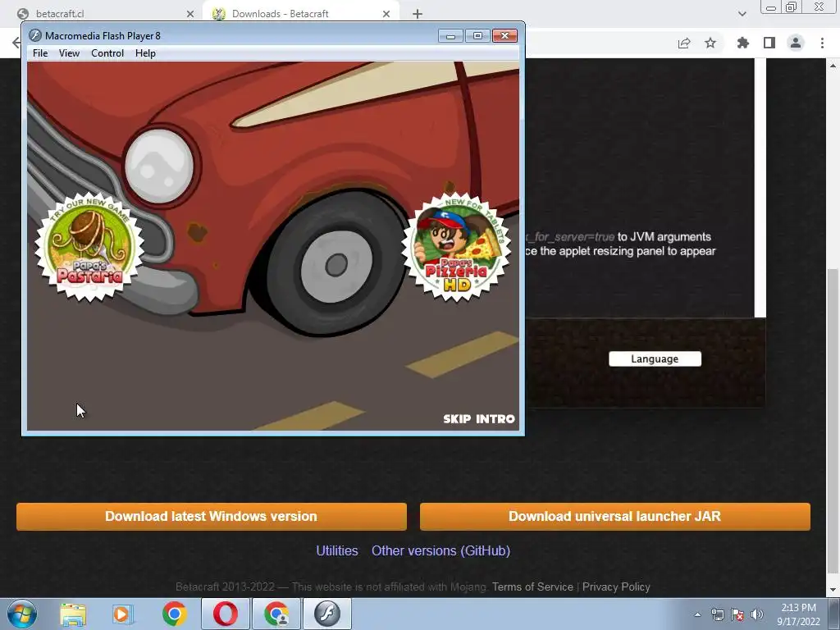Click the share page icon in Chrome

pyautogui.click(x=684, y=43)
